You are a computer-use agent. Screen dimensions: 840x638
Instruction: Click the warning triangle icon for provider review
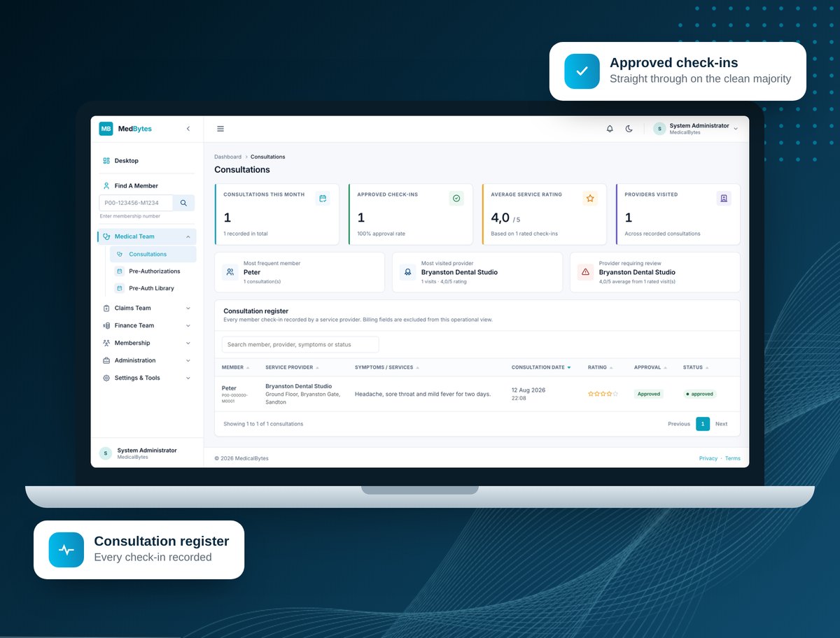(x=586, y=272)
